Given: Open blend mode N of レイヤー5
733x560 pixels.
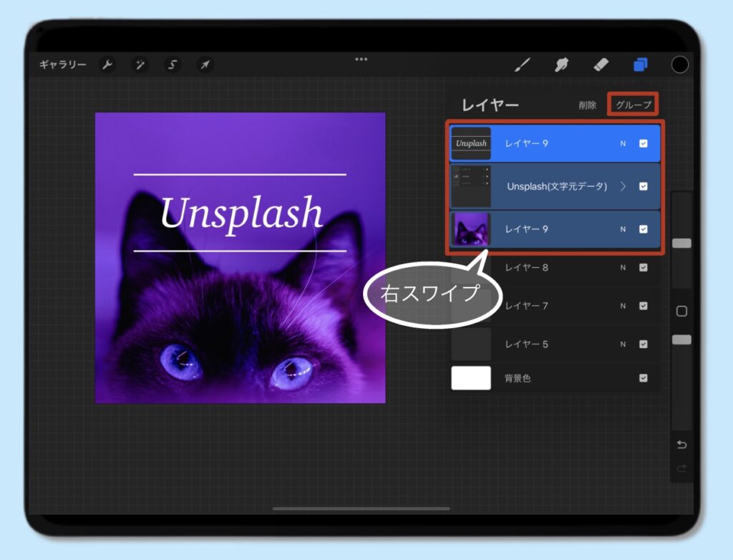Looking at the screenshot, I should (x=623, y=344).
